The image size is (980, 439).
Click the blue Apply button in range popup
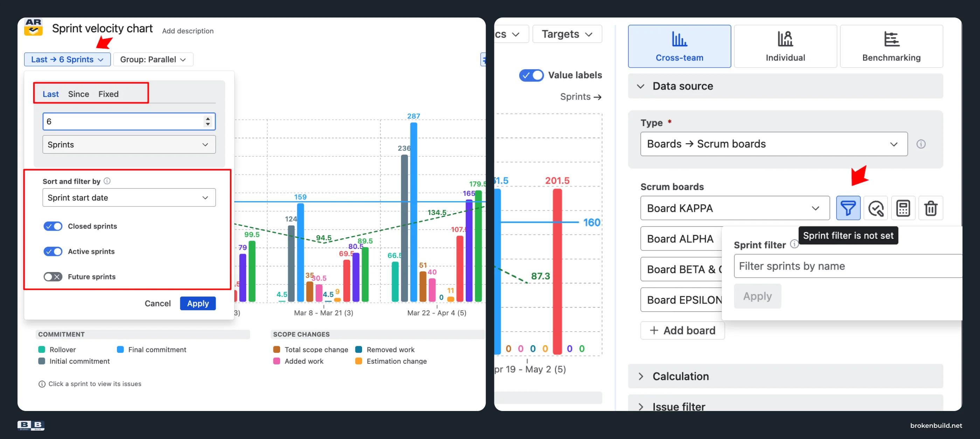tap(197, 303)
